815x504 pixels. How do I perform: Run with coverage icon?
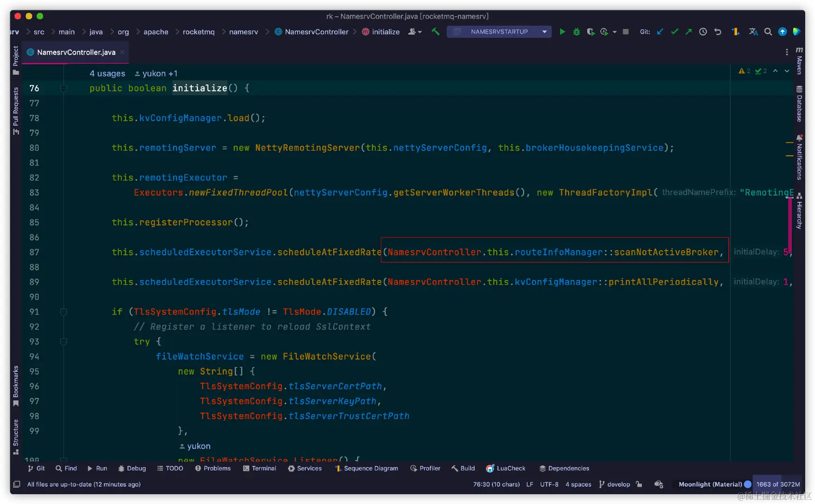point(590,32)
